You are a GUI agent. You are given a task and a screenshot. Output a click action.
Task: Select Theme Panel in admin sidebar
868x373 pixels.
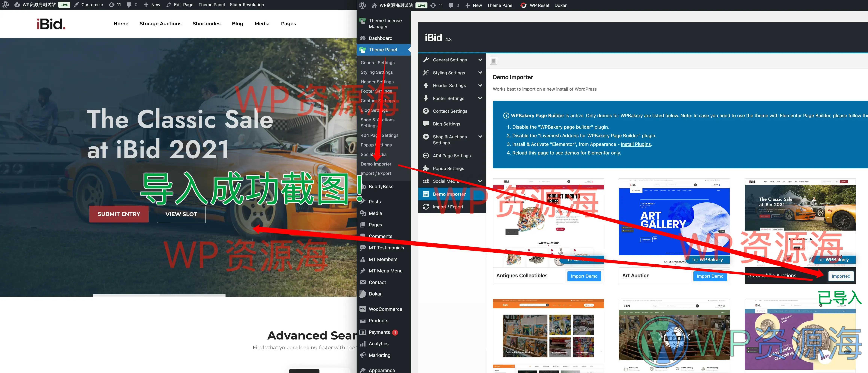tap(383, 50)
